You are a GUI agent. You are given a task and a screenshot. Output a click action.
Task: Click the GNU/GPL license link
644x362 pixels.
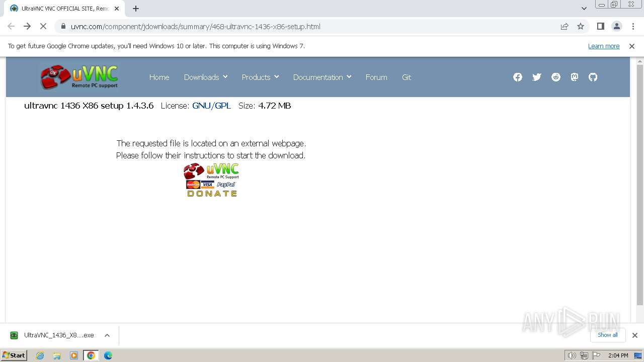(211, 106)
